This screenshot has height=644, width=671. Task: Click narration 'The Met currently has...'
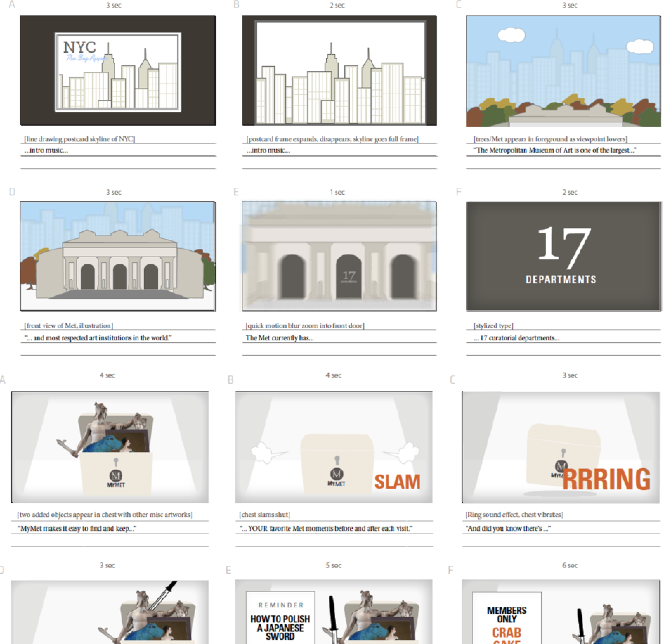tap(279, 338)
